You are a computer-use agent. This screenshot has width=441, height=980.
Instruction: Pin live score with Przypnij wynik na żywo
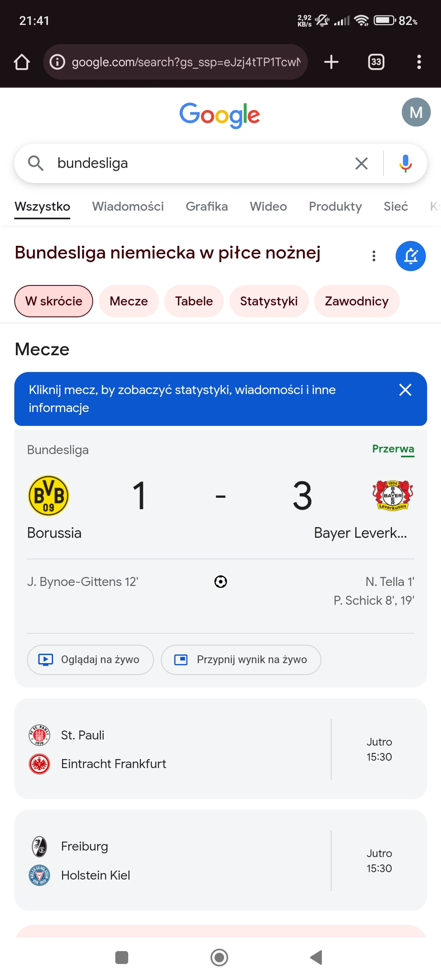tap(241, 660)
